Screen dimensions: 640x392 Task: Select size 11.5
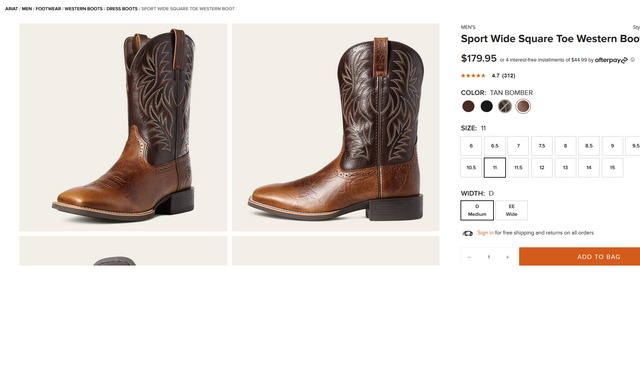[x=518, y=167]
